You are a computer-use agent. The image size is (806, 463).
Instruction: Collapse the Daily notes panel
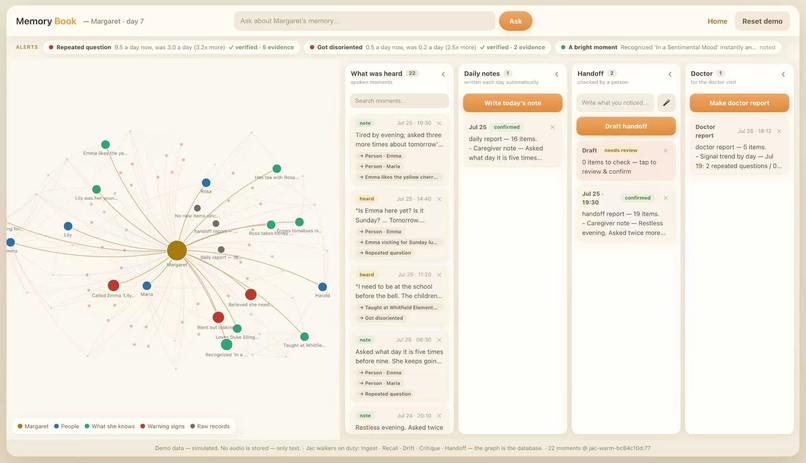point(557,75)
